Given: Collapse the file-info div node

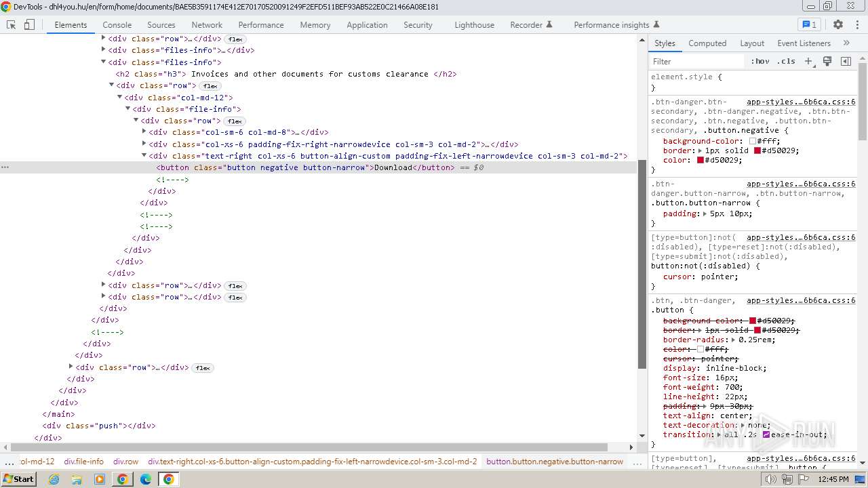Looking at the screenshot, I should point(127,109).
